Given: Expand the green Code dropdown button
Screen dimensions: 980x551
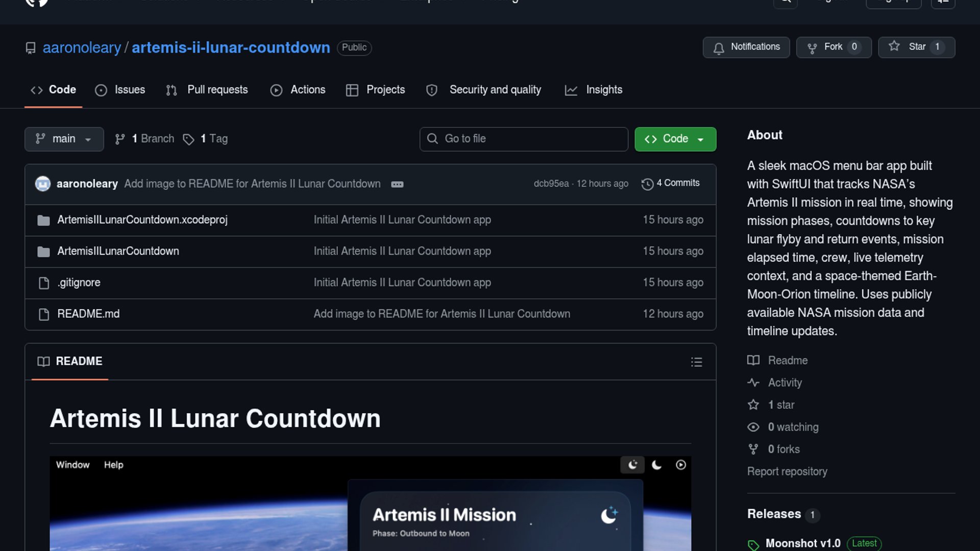Looking at the screenshot, I should tap(675, 139).
